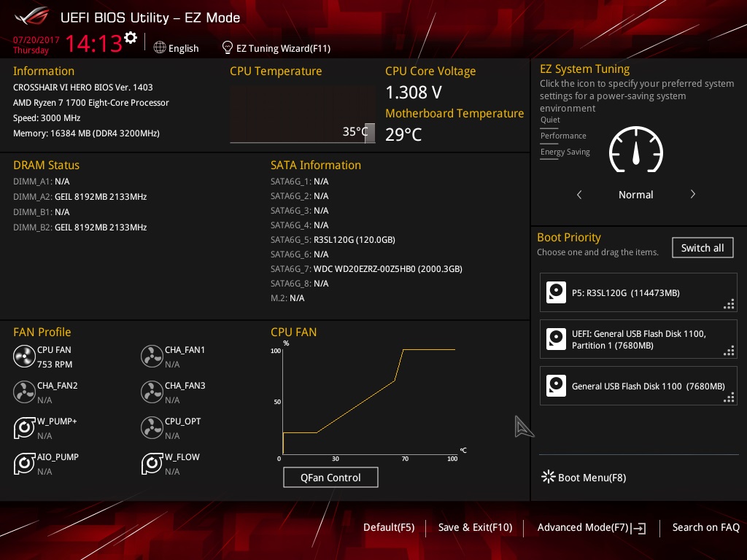The image size is (747, 560).
Task: Click CROSSHAIR VI HERO BIOS Ver. 1403 text
Action: 83,87
